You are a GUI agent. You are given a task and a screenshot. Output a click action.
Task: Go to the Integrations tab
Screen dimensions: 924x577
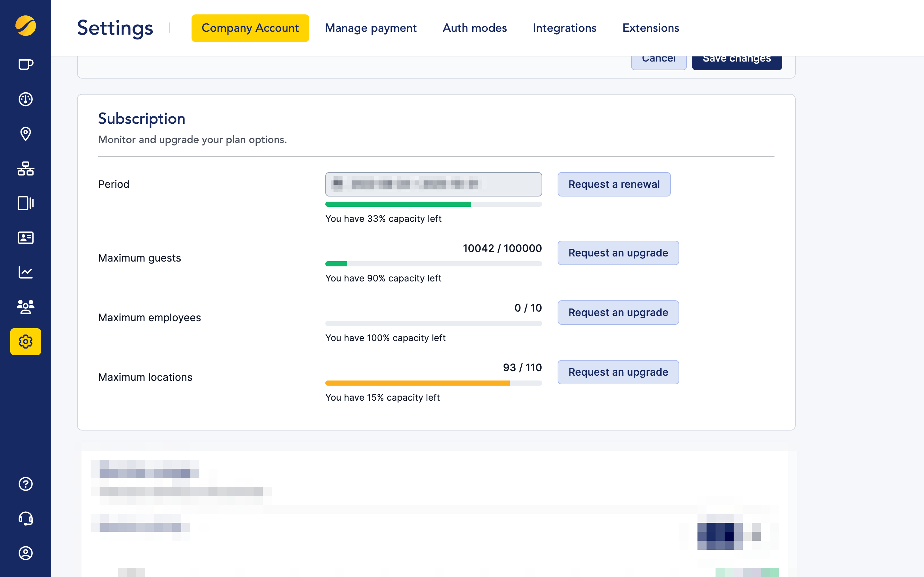pos(564,28)
